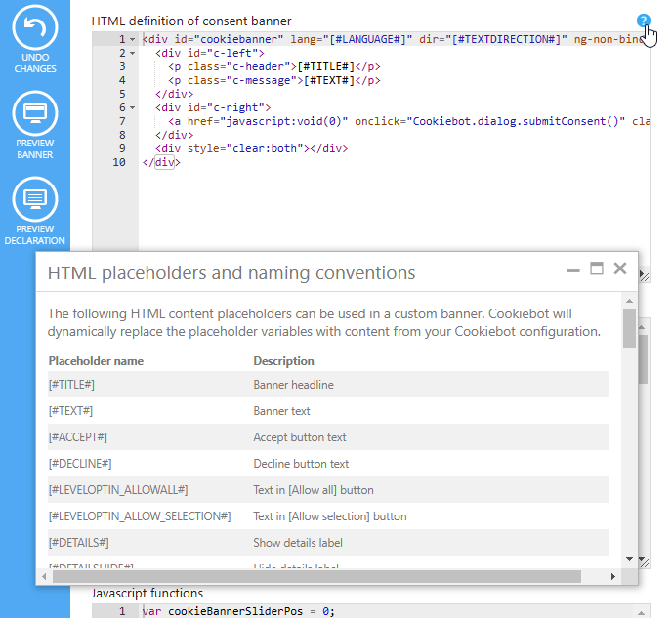This screenshot has height=618, width=672.
Task: Click the page scrollbar thumb behind dialog
Action: [x=643, y=359]
